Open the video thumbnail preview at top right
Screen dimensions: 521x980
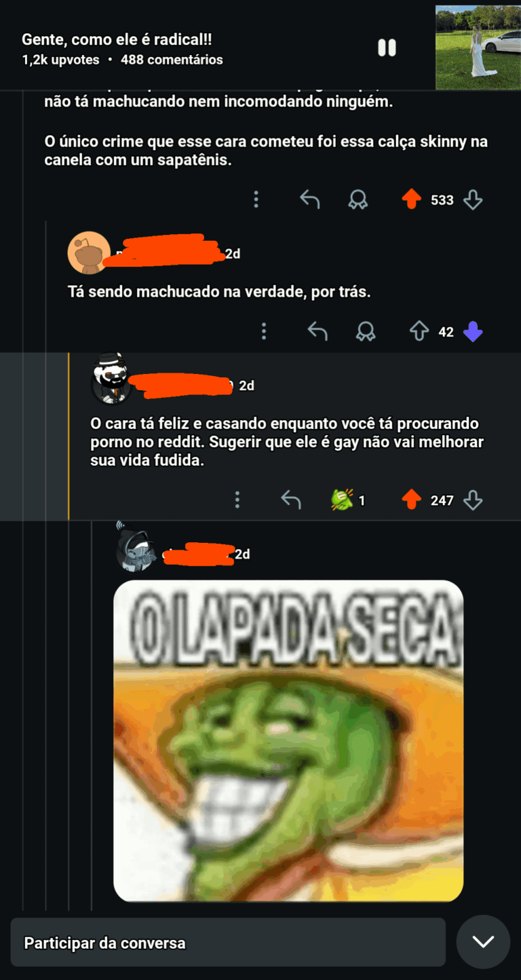(478, 48)
